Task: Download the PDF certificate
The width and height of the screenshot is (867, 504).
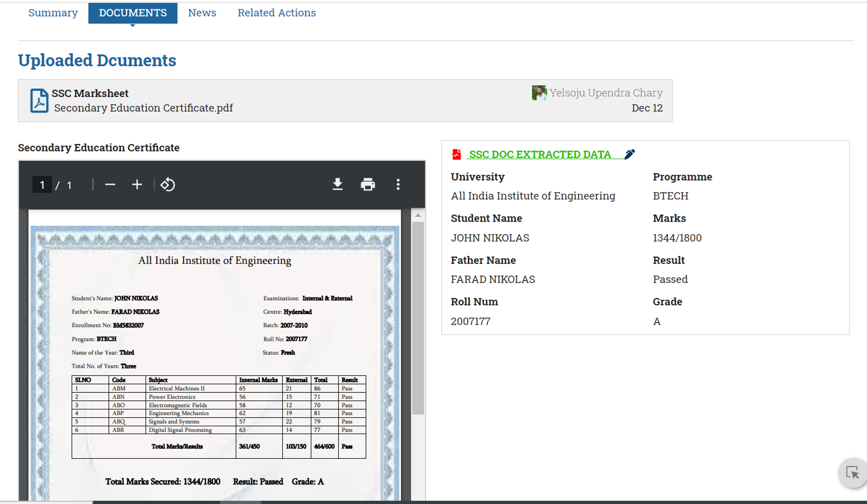Action: 338,185
